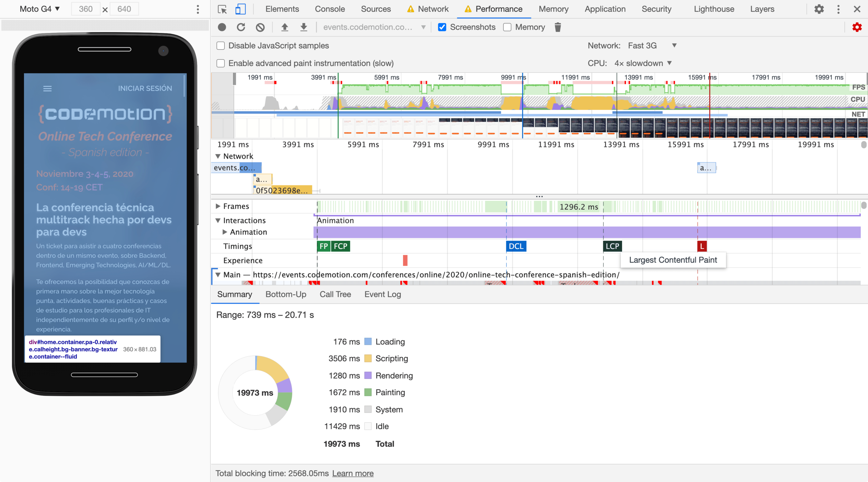Image resolution: width=868 pixels, height=482 pixels.
Task: Toggle the device toolbar icon
Action: tap(240, 9)
